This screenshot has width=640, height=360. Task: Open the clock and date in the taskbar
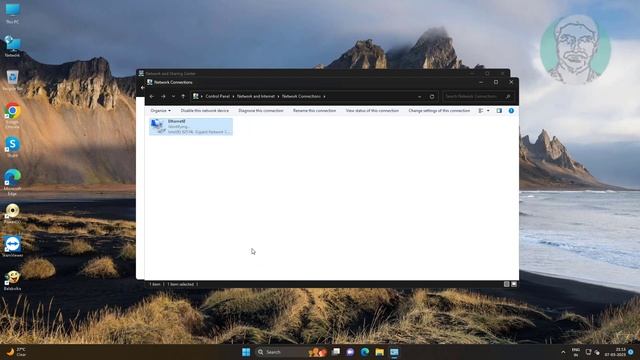(616, 352)
